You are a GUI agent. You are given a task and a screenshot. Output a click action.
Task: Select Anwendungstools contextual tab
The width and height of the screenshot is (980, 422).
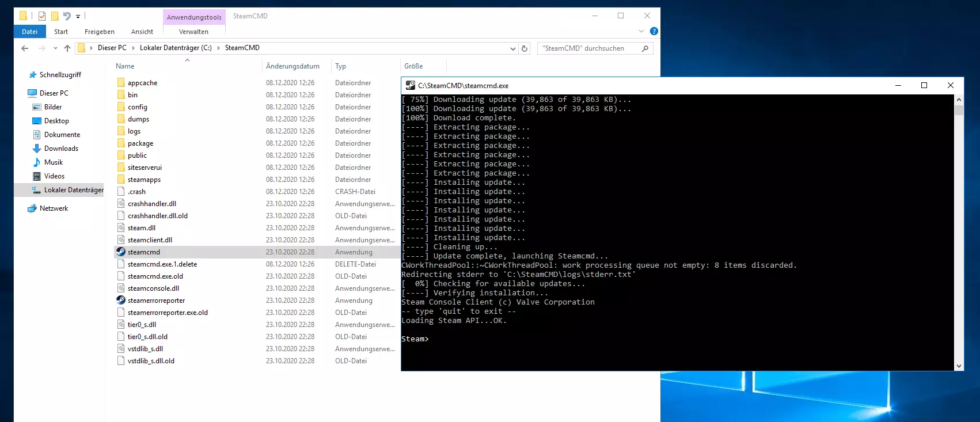(x=194, y=17)
